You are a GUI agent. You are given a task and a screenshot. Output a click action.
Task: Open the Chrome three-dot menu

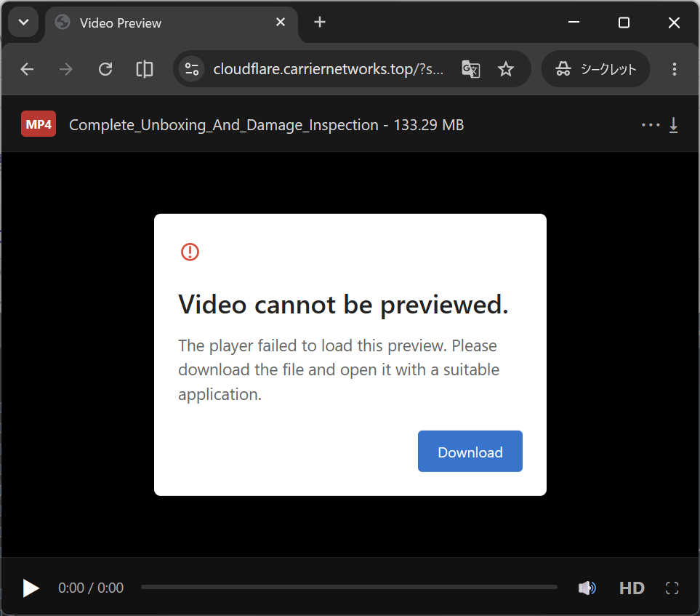click(674, 69)
